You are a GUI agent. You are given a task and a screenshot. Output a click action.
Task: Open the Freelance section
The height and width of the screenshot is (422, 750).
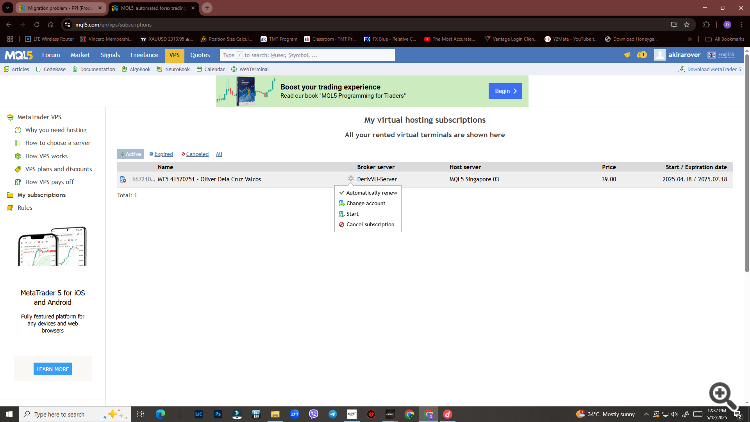(144, 55)
